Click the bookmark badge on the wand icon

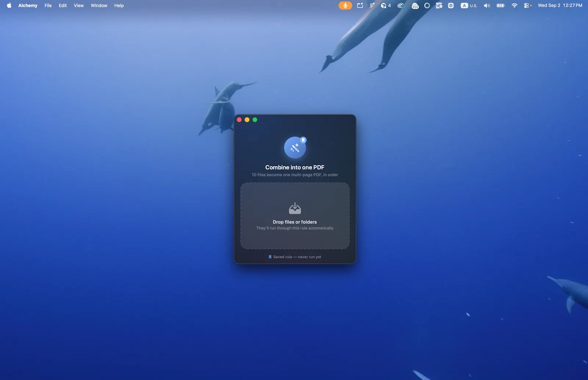coord(303,140)
